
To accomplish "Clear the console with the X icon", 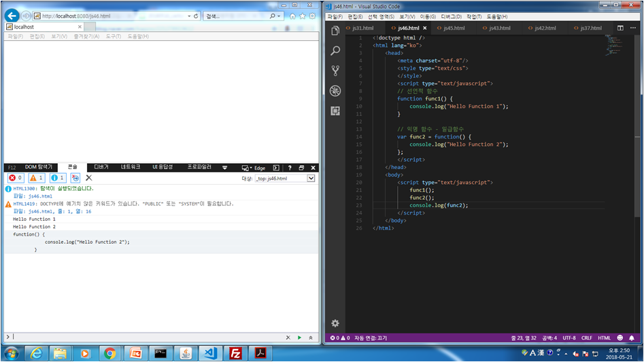I will (88, 177).
